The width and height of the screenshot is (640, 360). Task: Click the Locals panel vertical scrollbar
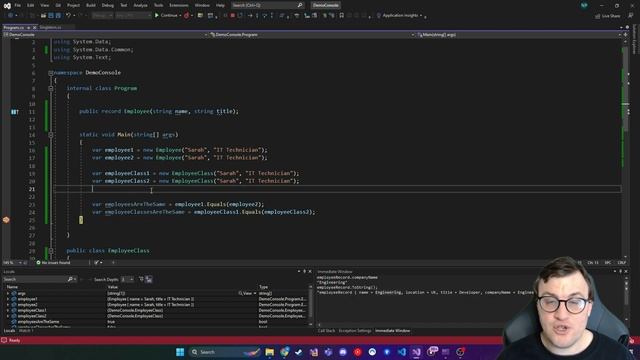click(x=310, y=305)
